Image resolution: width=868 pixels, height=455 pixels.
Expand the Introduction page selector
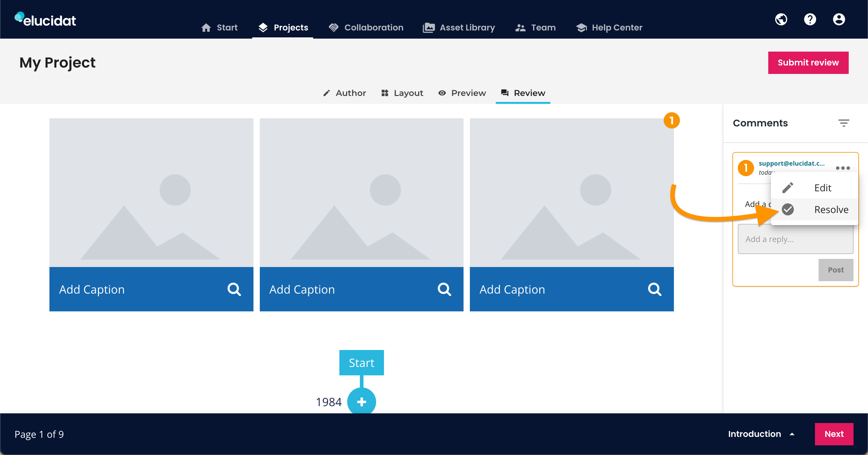(761, 434)
